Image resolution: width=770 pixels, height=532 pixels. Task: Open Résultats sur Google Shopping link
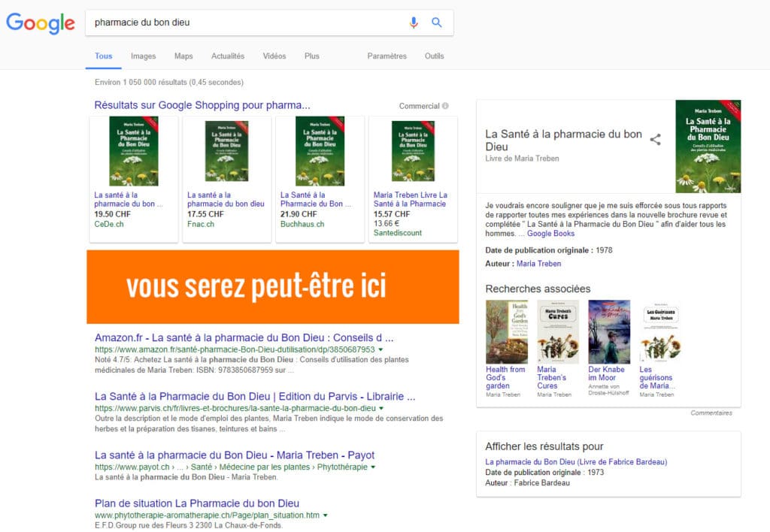[x=202, y=105]
